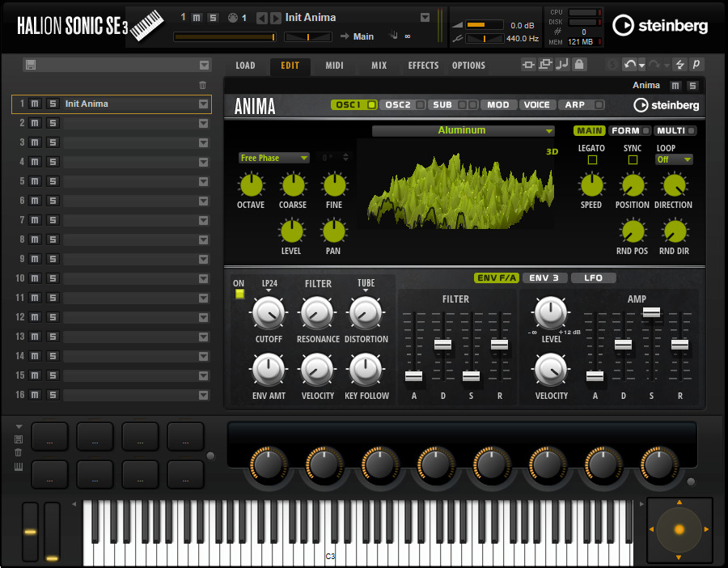Click the left arrow to shift keyboard range

coord(74,504)
